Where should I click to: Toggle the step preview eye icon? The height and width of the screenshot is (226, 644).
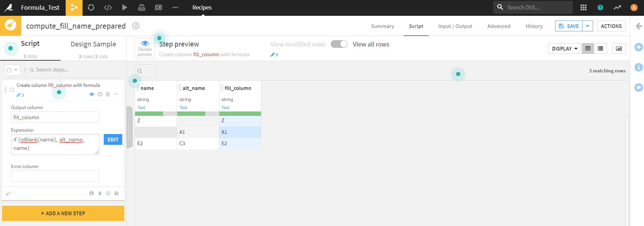point(92,94)
